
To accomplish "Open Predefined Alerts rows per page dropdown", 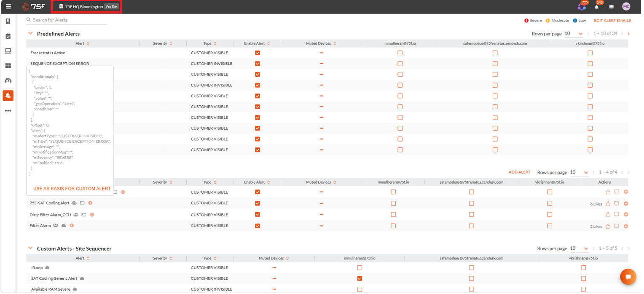I will [x=574, y=34].
